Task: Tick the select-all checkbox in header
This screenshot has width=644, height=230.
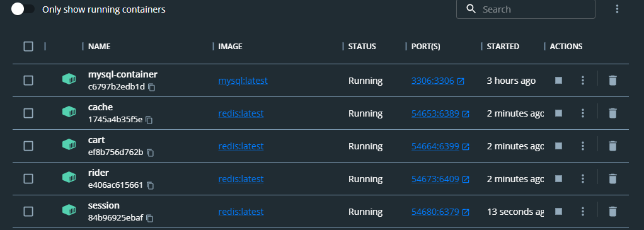Action: (28, 47)
